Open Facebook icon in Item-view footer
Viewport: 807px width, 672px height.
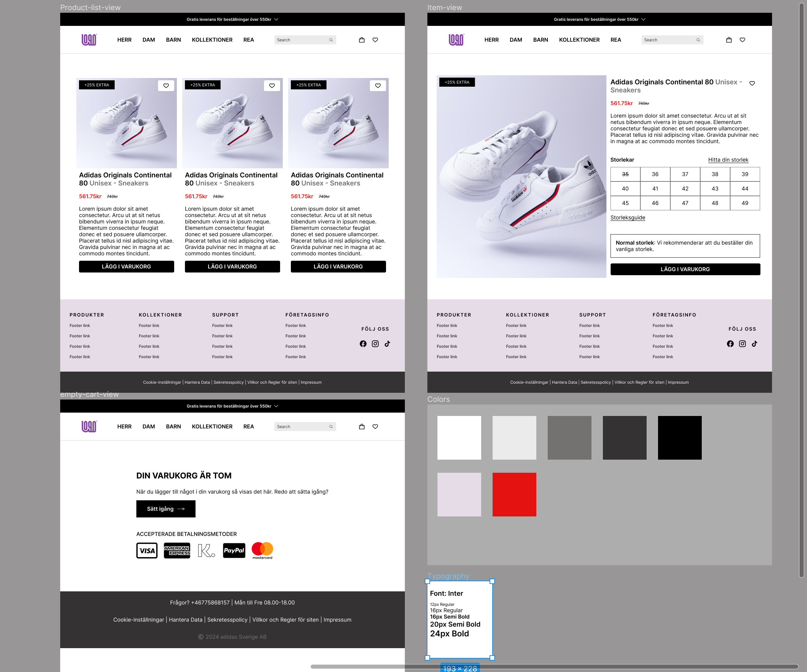pyautogui.click(x=730, y=344)
